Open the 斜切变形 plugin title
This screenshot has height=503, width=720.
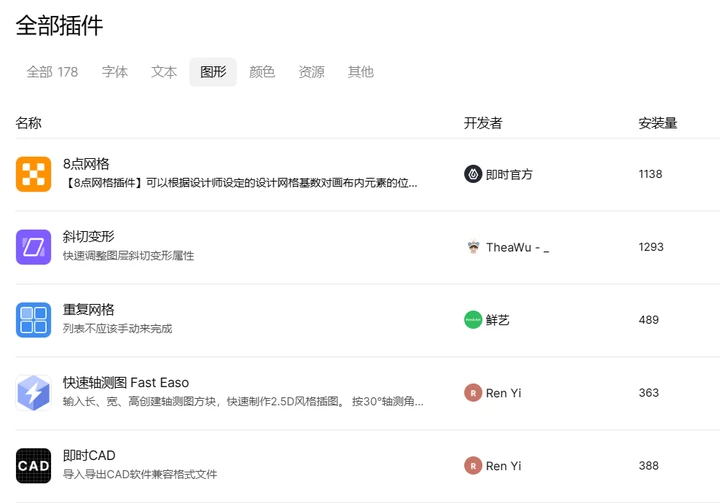click(89, 237)
